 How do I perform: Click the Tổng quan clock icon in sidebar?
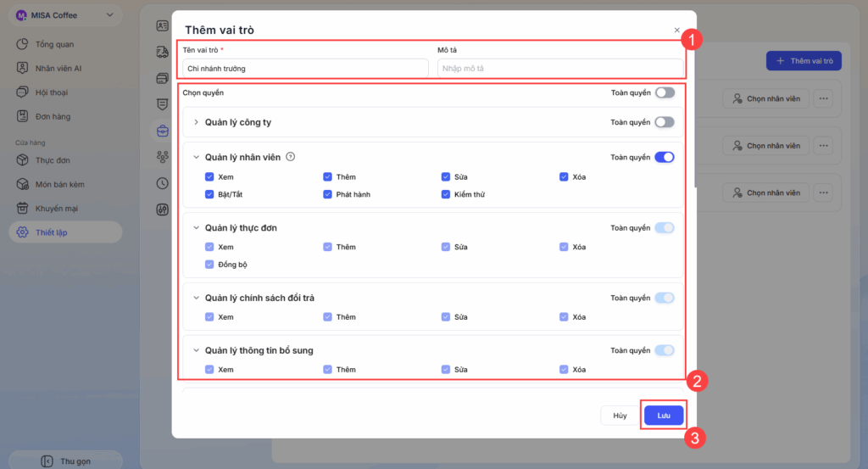(23, 44)
